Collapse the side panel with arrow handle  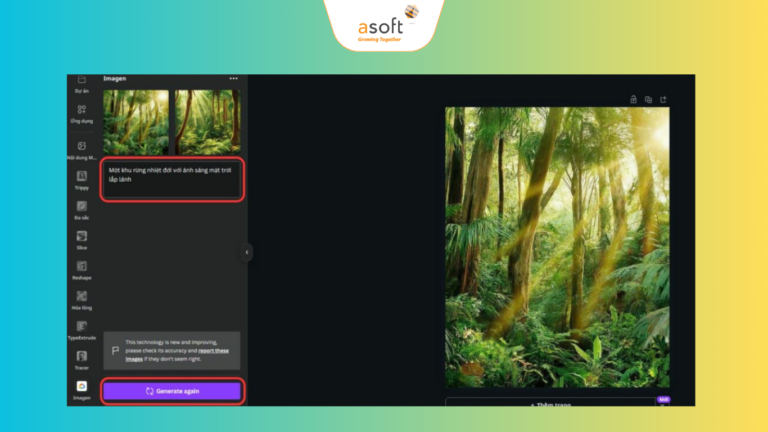[246, 252]
